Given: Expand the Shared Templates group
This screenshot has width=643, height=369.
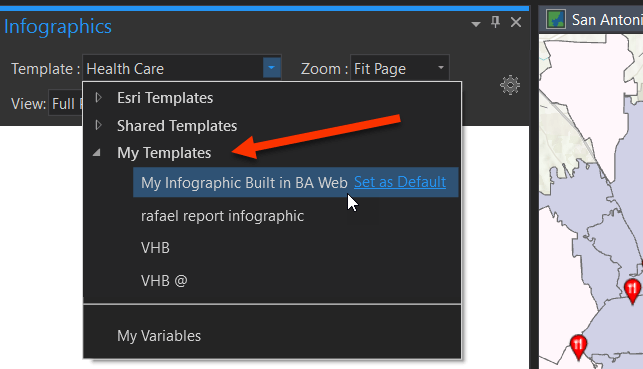Looking at the screenshot, I should [x=98, y=125].
